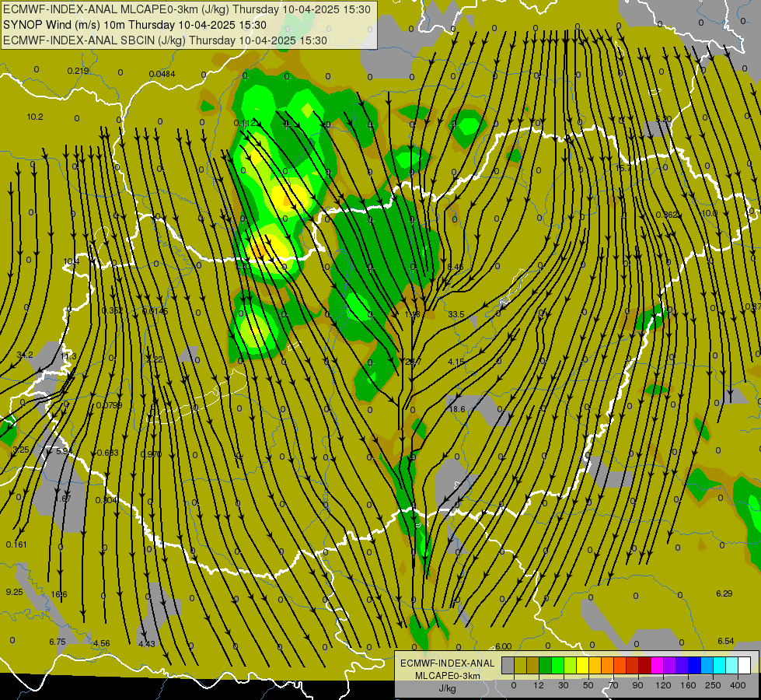Click the '2.22' value on the map

[155, 359]
